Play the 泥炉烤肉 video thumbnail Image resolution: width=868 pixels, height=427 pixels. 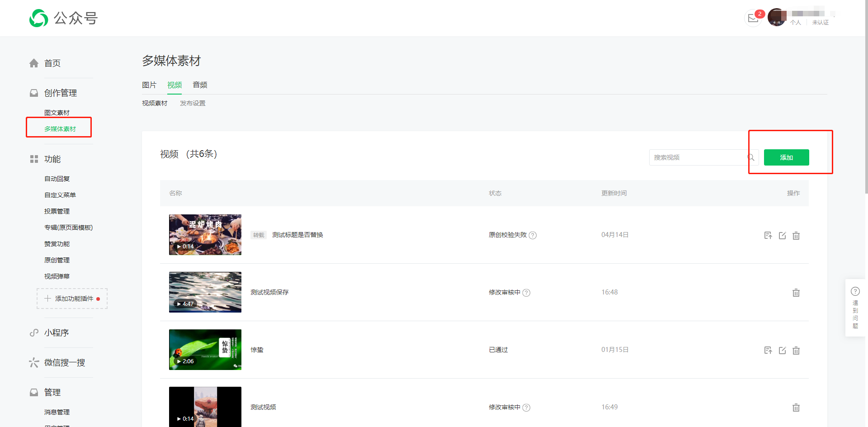(x=205, y=235)
